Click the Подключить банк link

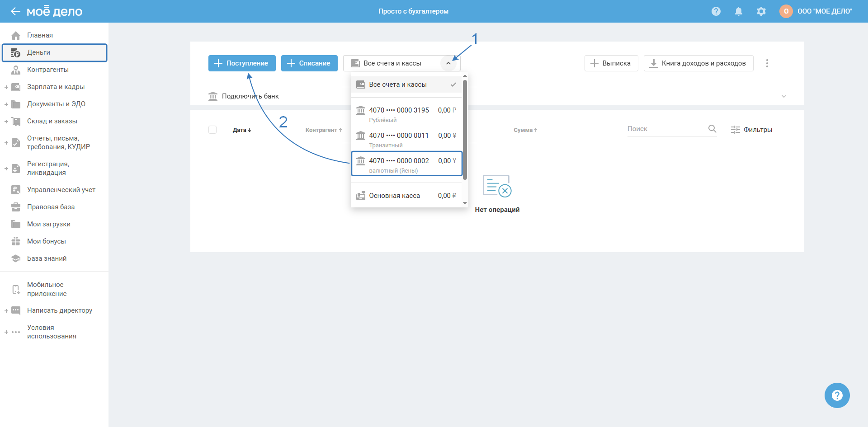click(250, 96)
